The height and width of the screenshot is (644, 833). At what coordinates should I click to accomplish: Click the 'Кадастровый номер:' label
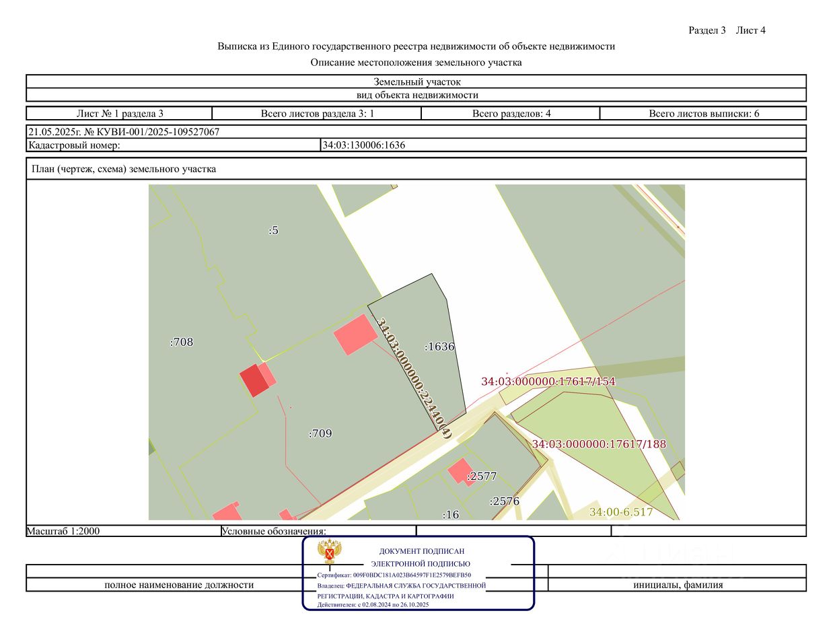(74, 145)
